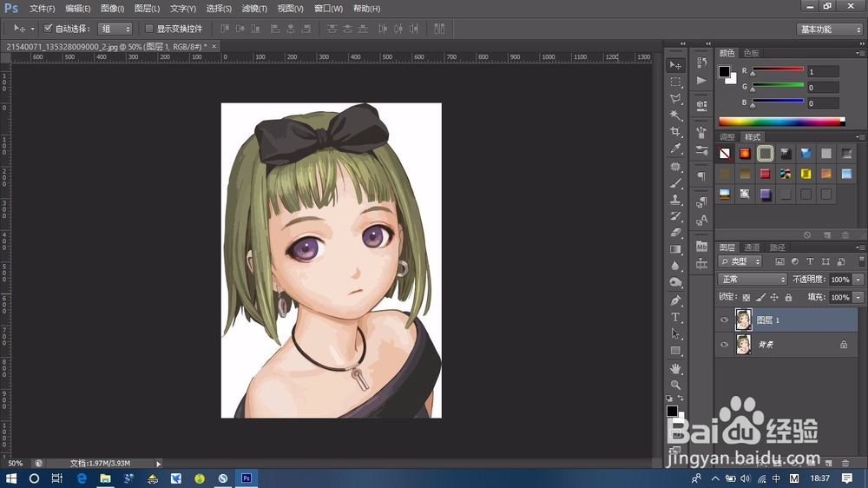Click the pixel layer filter icon
868x488 pixels.
(x=779, y=261)
